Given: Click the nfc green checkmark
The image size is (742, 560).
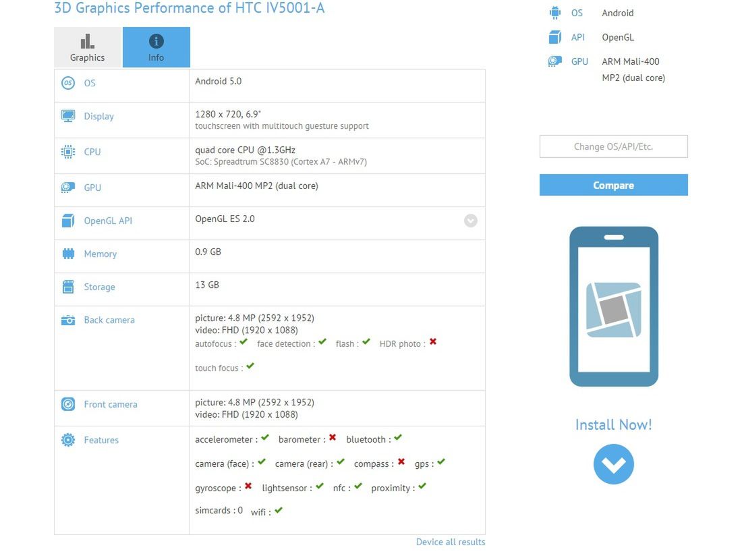Looking at the screenshot, I should tap(358, 486).
